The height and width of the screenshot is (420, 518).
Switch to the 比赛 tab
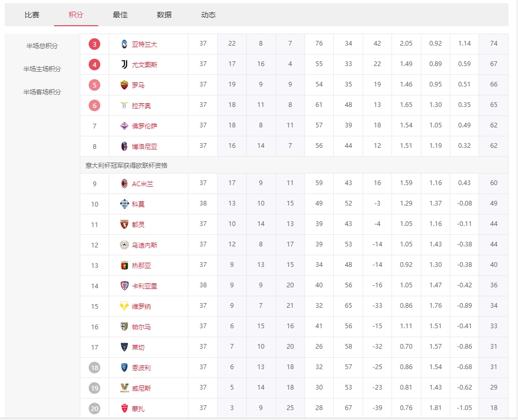click(32, 15)
